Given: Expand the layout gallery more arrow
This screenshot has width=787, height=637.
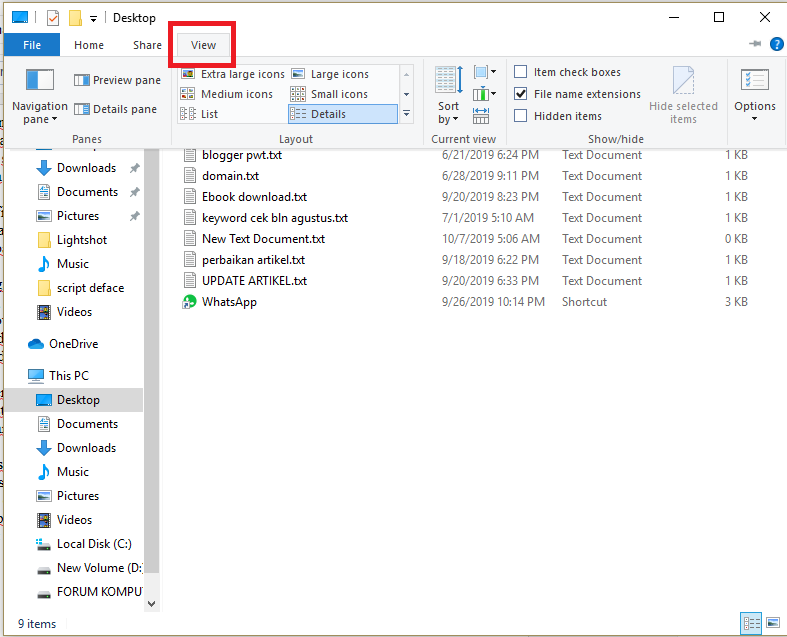Looking at the screenshot, I should tap(407, 114).
